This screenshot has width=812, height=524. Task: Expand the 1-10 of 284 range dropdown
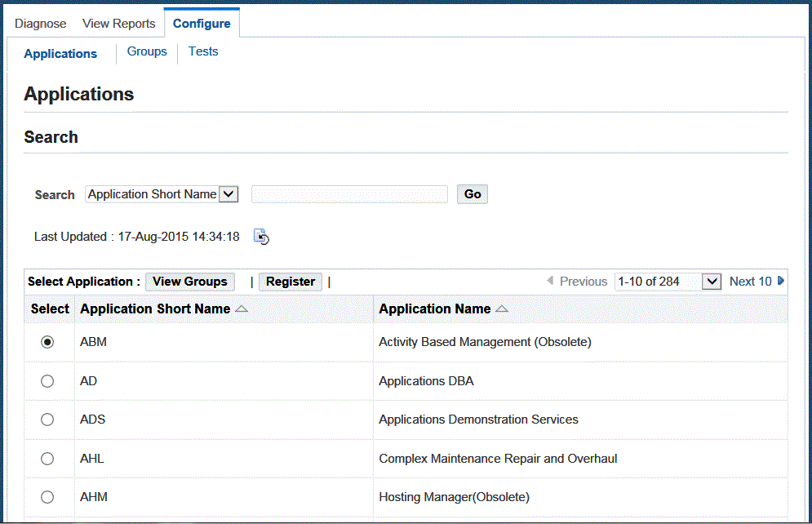712,282
